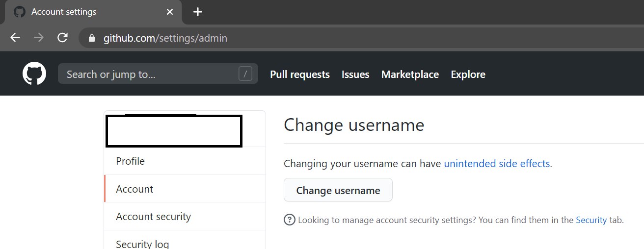This screenshot has height=249, width=644.
Task: Open a new browser tab with plus icon
Action: click(198, 12)
